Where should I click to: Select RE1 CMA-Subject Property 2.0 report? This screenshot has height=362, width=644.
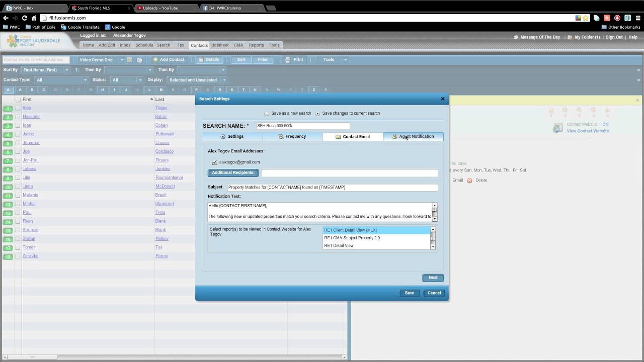376,238
